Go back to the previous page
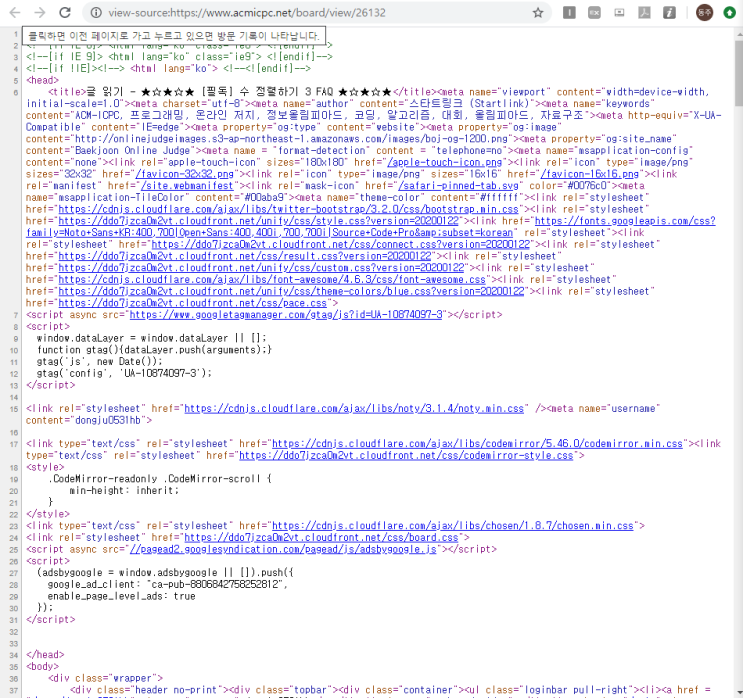The width and height of the screenshot is (743, 698). tap(15, 13)
